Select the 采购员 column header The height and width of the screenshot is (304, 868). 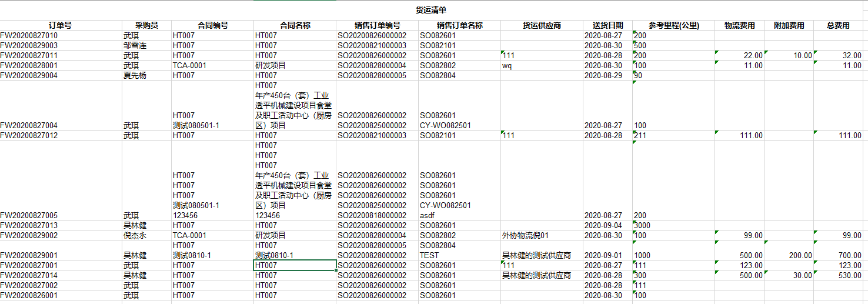click(146, 25)
